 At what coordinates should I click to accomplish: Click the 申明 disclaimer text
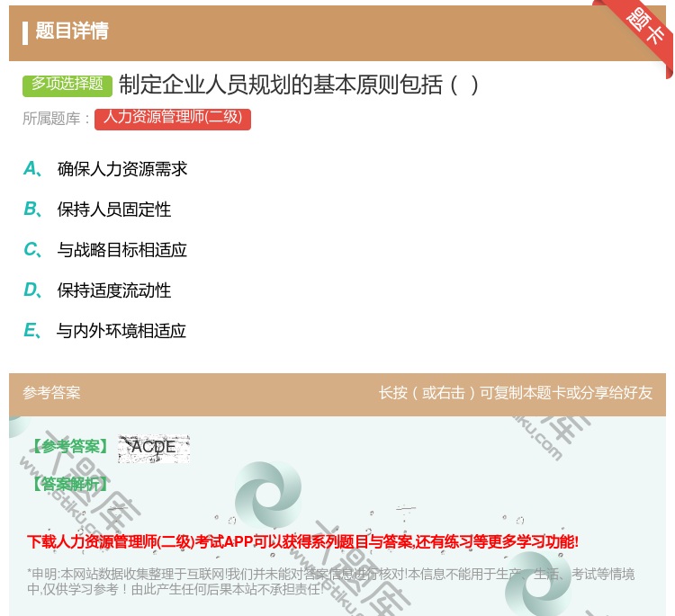pos(330,582)
